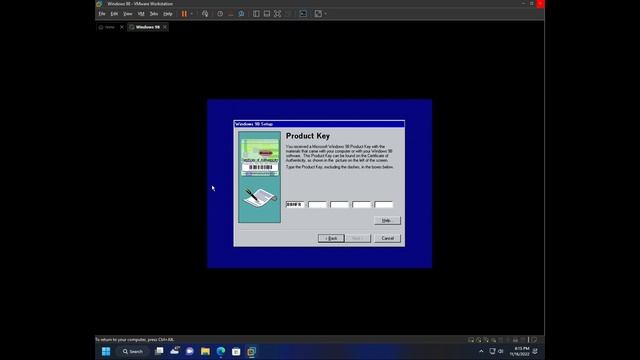
Task: Go Back in Windows 98 Setup
Action: click(331, 238)
